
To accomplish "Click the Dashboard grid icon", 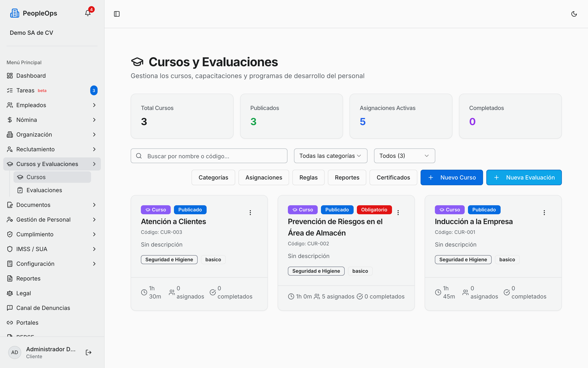I will [x=10, y=76].
